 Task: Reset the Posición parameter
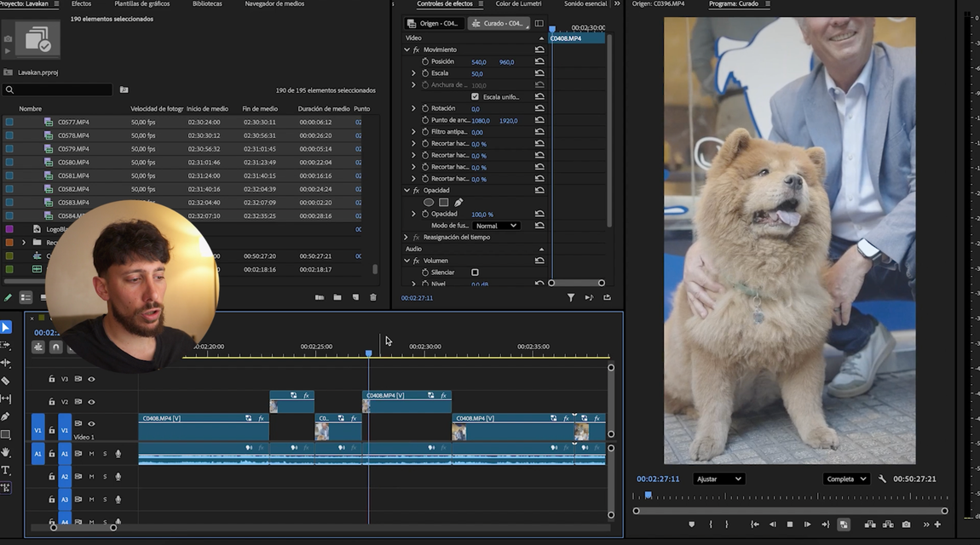click(x=539, y=61)
